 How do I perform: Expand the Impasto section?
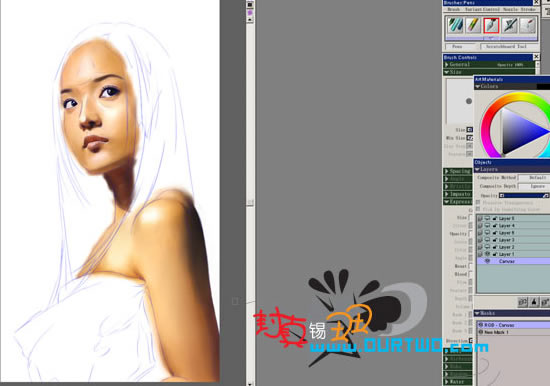pos(447,194)
